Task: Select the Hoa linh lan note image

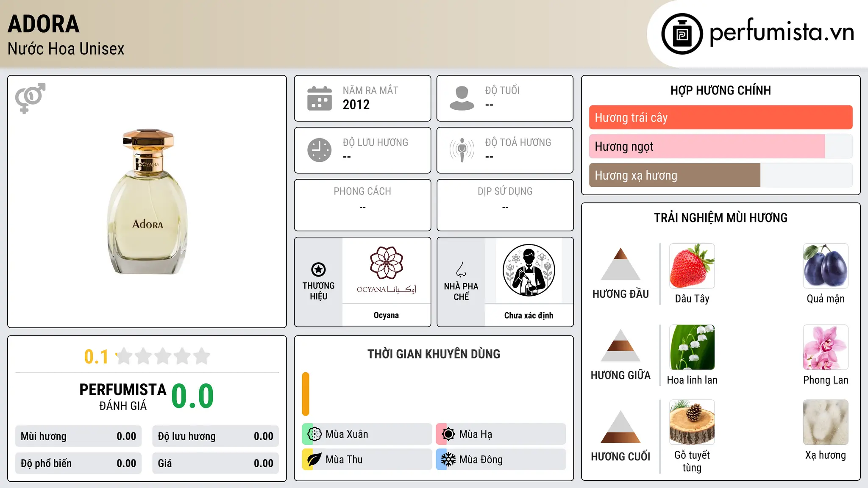Action: click(x=692, y=347)
